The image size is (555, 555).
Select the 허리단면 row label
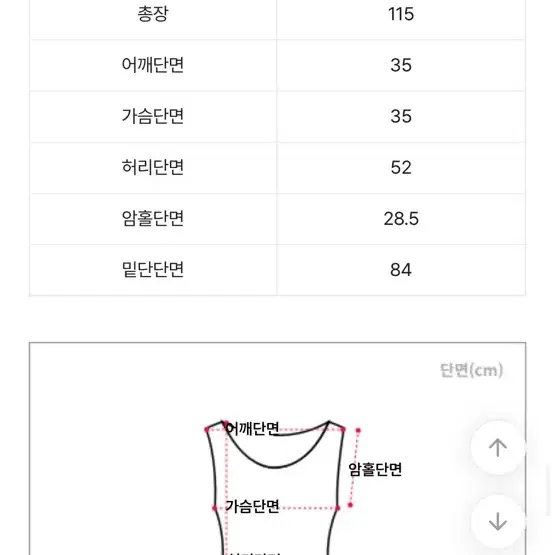tap(153, 167)
